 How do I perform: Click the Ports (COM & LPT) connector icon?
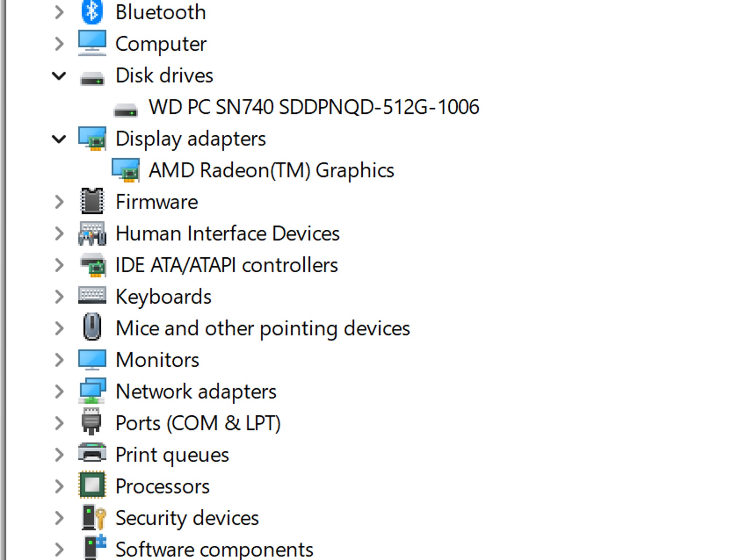click(91, 422)
